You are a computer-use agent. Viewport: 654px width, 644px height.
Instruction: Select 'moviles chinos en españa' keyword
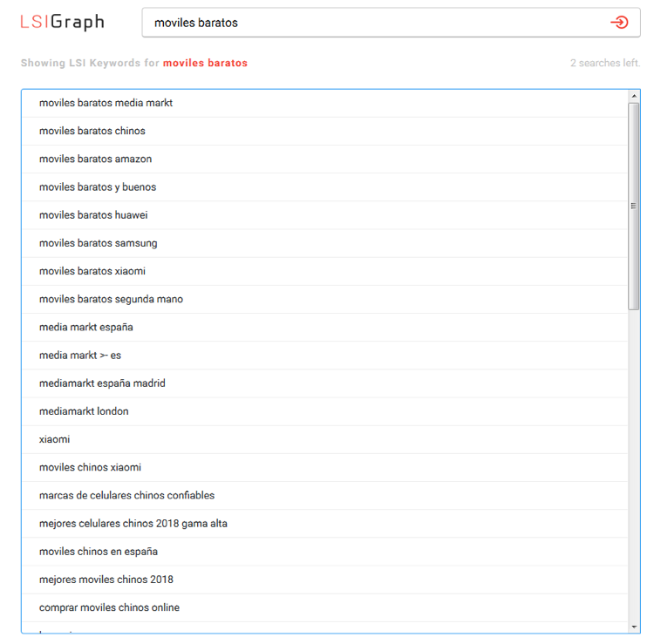point(325,552)
